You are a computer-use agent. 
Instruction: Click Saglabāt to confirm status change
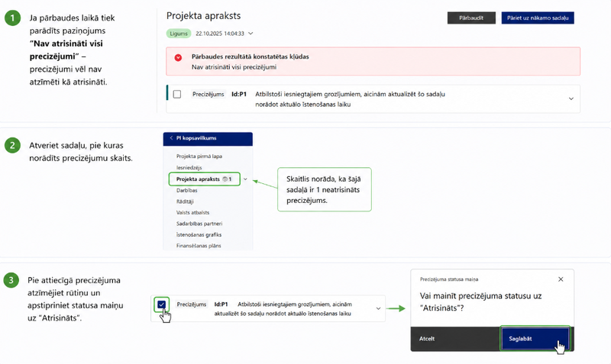click(535, 339)
